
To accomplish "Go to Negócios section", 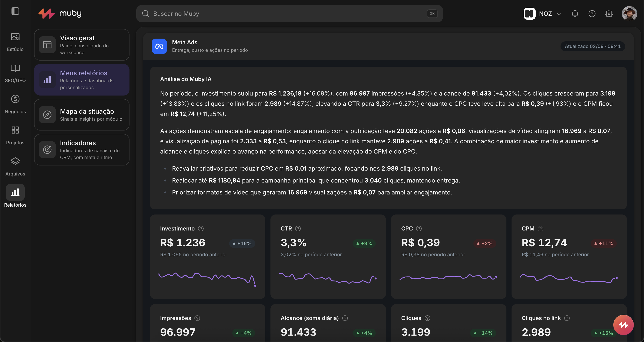I will [15, 104].
